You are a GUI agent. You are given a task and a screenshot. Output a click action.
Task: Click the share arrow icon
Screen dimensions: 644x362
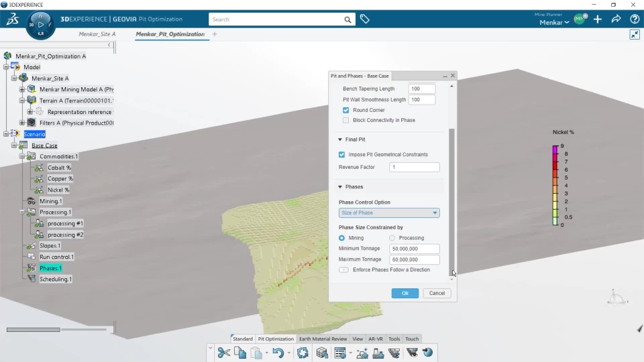(616, 19)
